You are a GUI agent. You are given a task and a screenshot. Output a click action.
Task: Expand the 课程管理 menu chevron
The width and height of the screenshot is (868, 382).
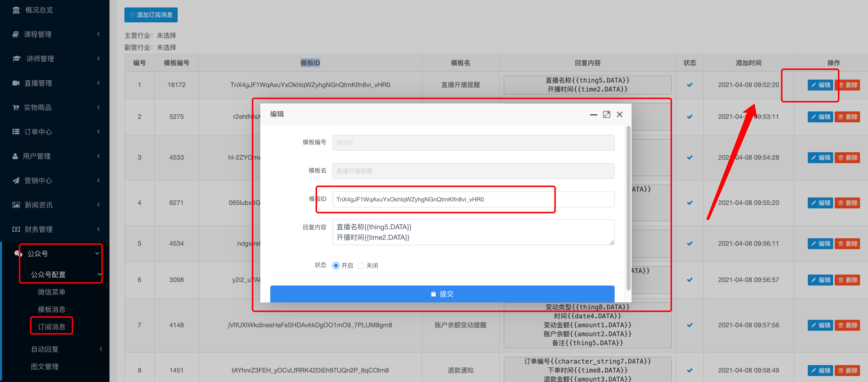98,34
